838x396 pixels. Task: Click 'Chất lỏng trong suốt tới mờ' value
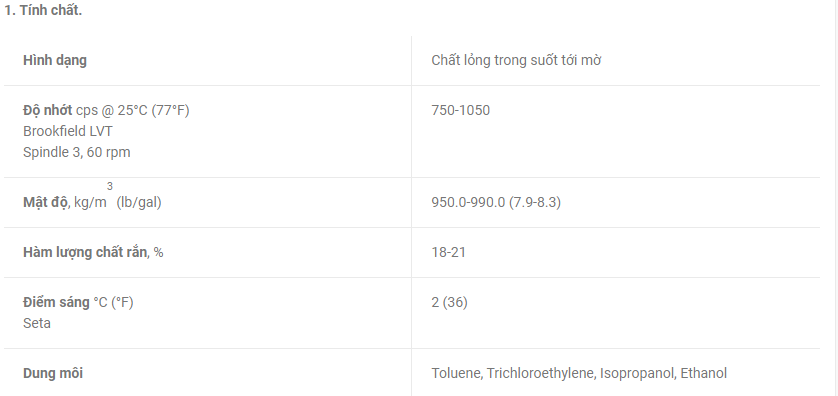point(516,60)
